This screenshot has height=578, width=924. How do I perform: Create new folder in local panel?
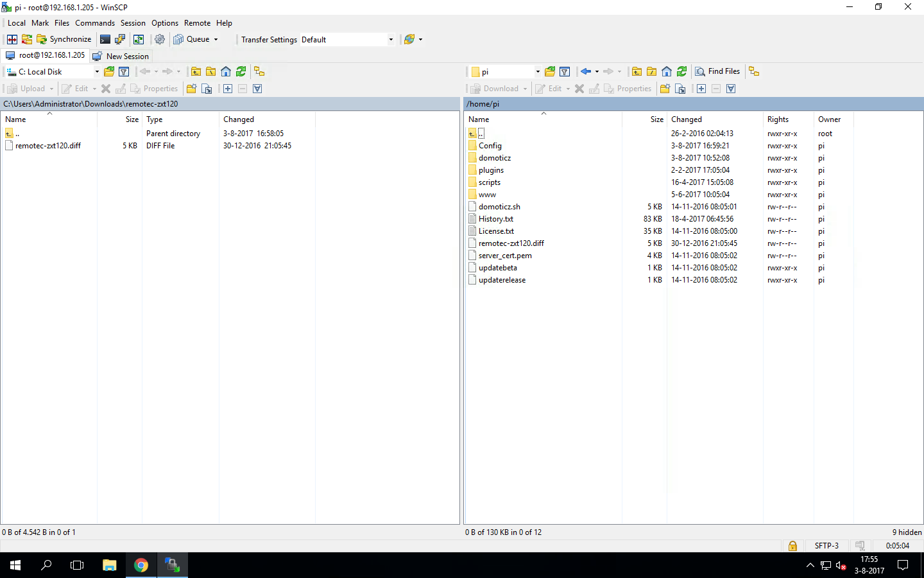(191, 89)
